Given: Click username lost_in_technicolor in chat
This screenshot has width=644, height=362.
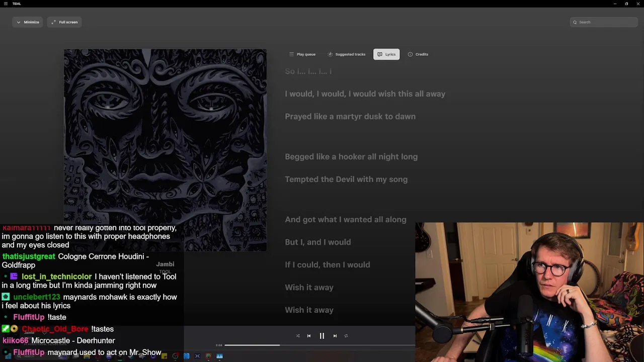Looking at the screenshot, I should pyautogui.click(x=57, y=277).
